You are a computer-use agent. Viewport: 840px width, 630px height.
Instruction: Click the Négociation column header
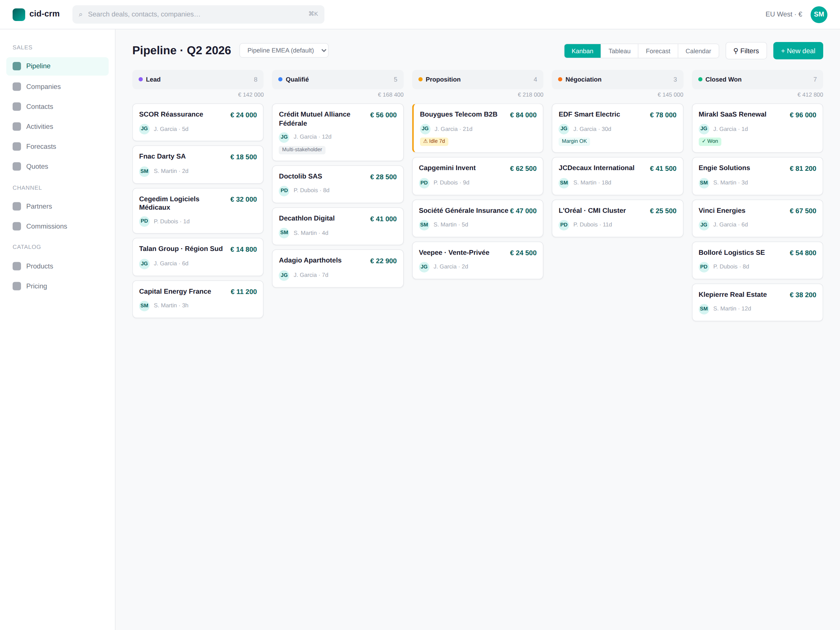click(617, 79)
